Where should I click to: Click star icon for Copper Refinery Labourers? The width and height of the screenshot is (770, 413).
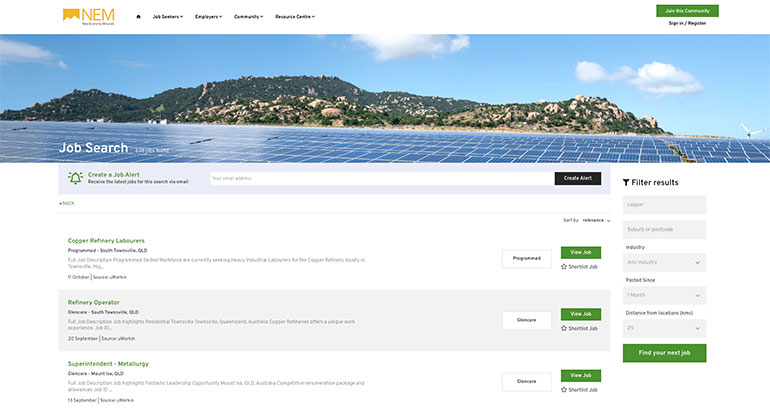pyautogui.click(x=564, y=267)
